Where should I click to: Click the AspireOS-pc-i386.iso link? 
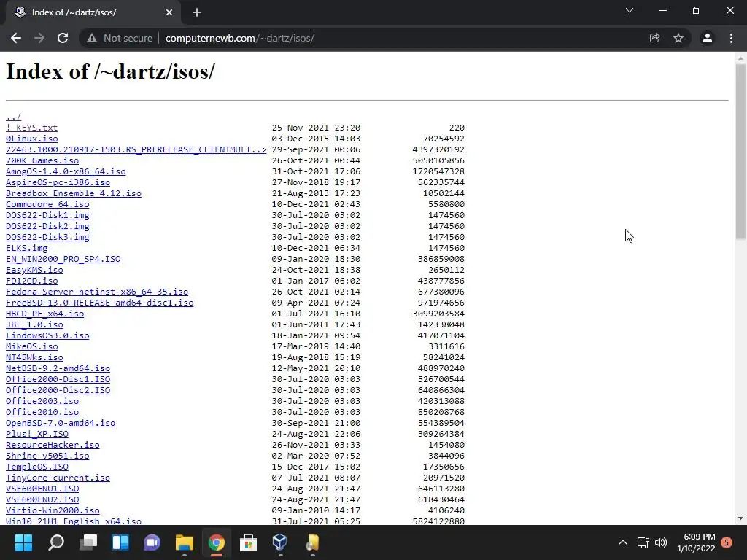[58, 182]
